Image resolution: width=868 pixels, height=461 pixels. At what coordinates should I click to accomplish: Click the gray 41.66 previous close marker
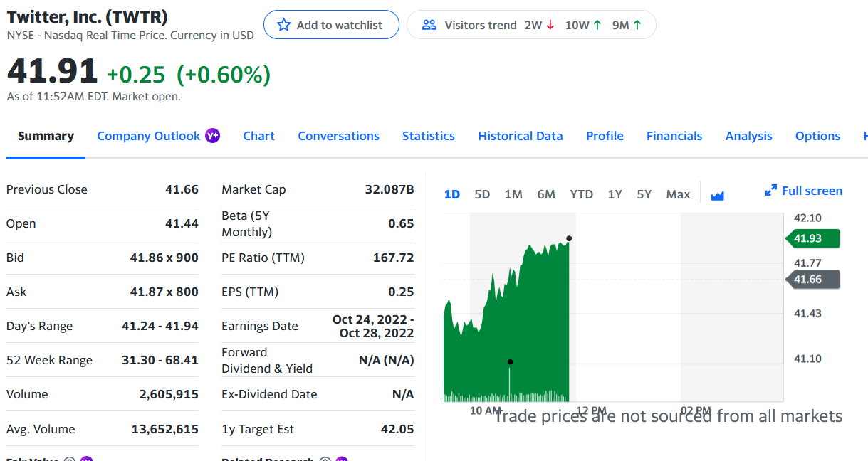click(x=812, y=280)
